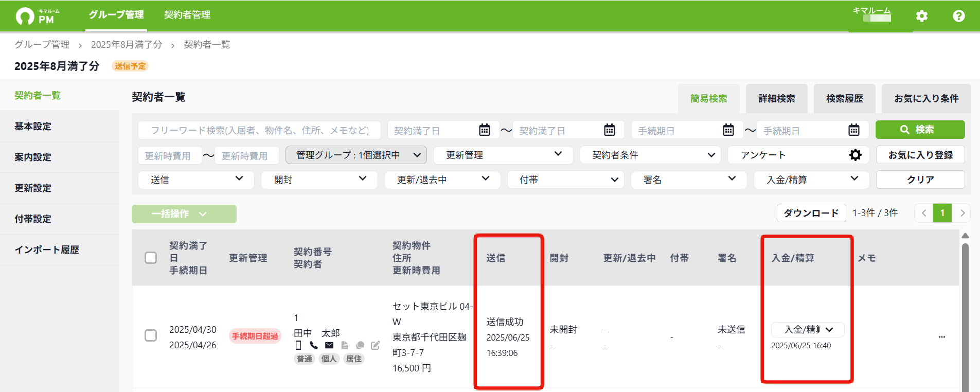Viewport: 980px width, 392px height.
Task: Click the first 更新時費用 input field
Action: click(x=170, y=155)
